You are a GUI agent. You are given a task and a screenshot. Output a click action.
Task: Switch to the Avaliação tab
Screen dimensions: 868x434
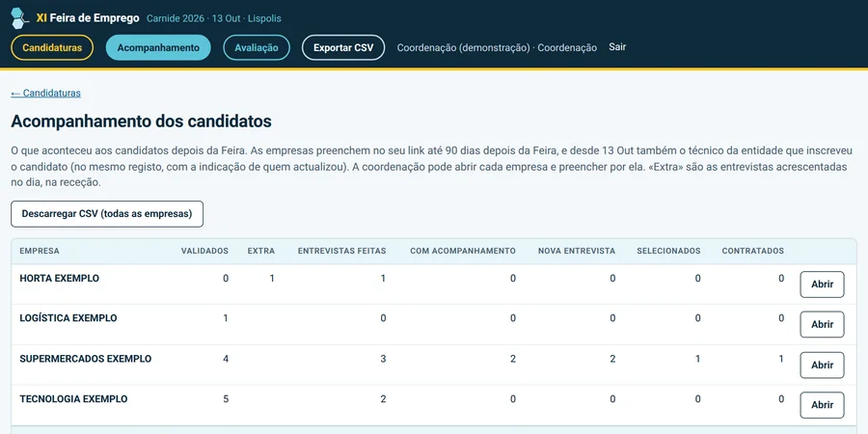[x=257, y=47]
